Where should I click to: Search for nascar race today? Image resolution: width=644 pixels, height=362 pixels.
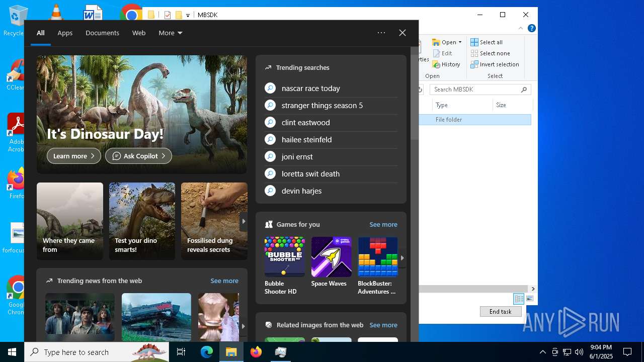[331, 88]
